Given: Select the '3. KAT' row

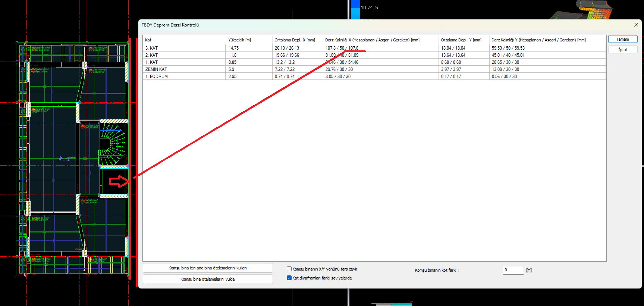Looking at the screenshot, I should tap(374, 48).
